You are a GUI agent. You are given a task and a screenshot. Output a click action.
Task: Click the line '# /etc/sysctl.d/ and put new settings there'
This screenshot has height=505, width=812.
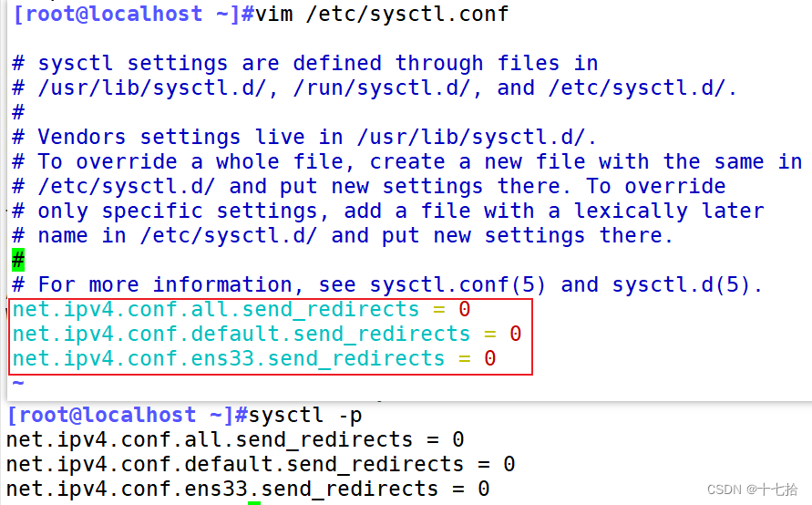[x=369, y=187]
